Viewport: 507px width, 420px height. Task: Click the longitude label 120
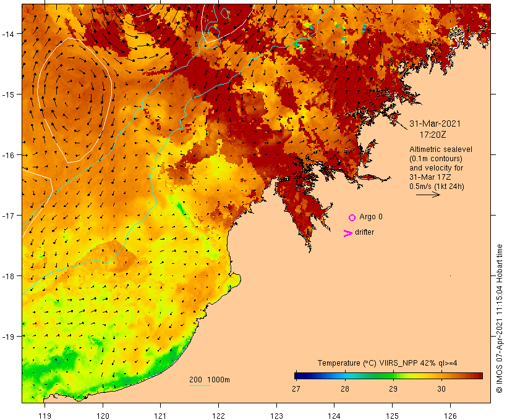[x=103, y=416]
